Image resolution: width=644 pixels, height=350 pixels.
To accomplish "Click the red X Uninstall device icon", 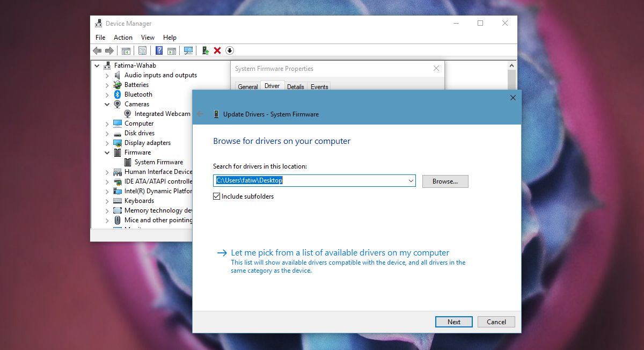I will point(217,50).
